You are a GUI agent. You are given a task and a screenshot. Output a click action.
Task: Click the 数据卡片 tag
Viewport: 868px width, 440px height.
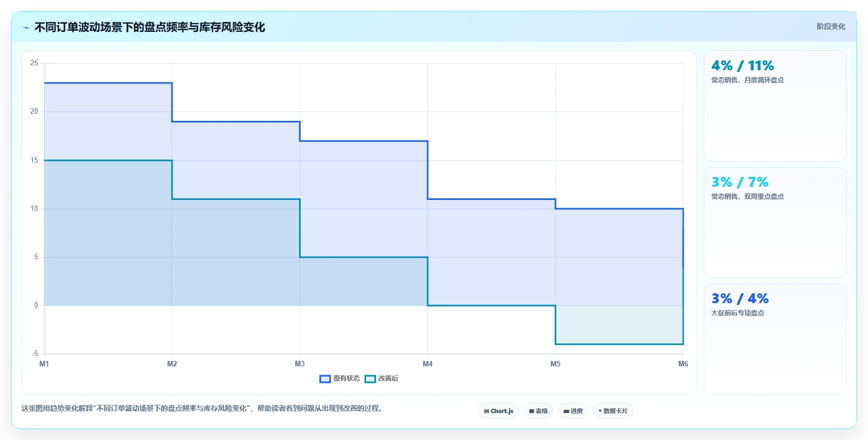tap(613, 411)
